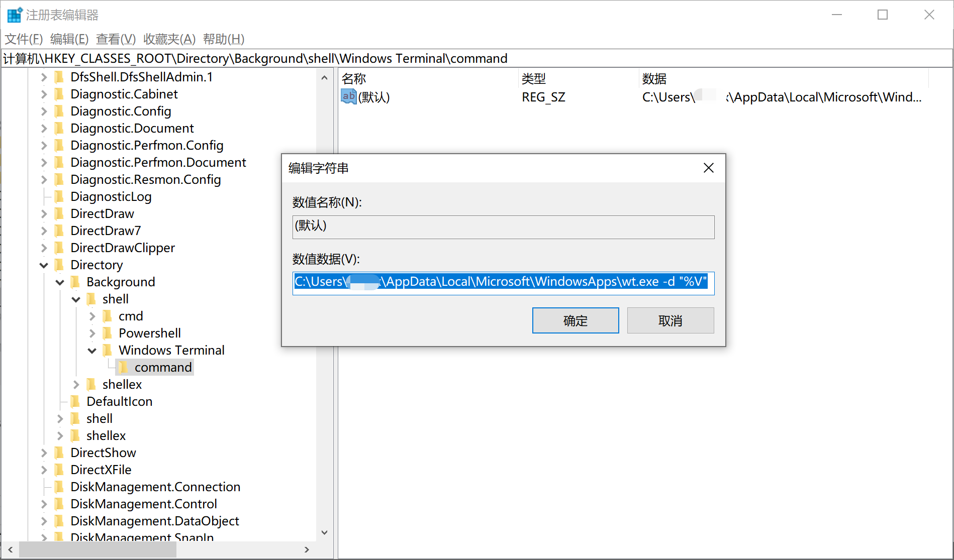The width and height of the screenshot is (954, 560).
Task: Select the command key folder icon
Action: coord(124,367)
